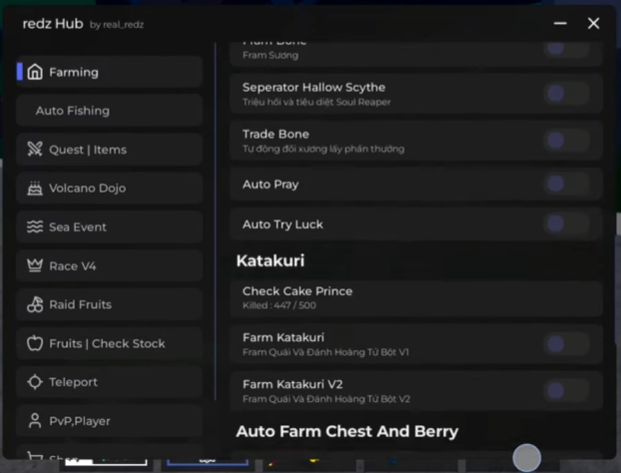Viewport: 621px width, 473px height.
Task: Click the Sea Event waves icon
Action: (35, 227)
